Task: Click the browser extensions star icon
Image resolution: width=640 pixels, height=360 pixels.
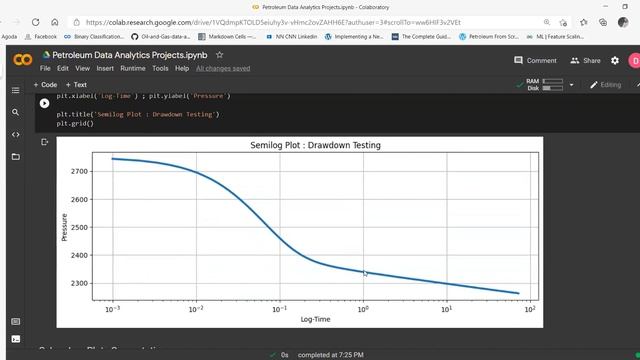Action: (x=563, y=22)
